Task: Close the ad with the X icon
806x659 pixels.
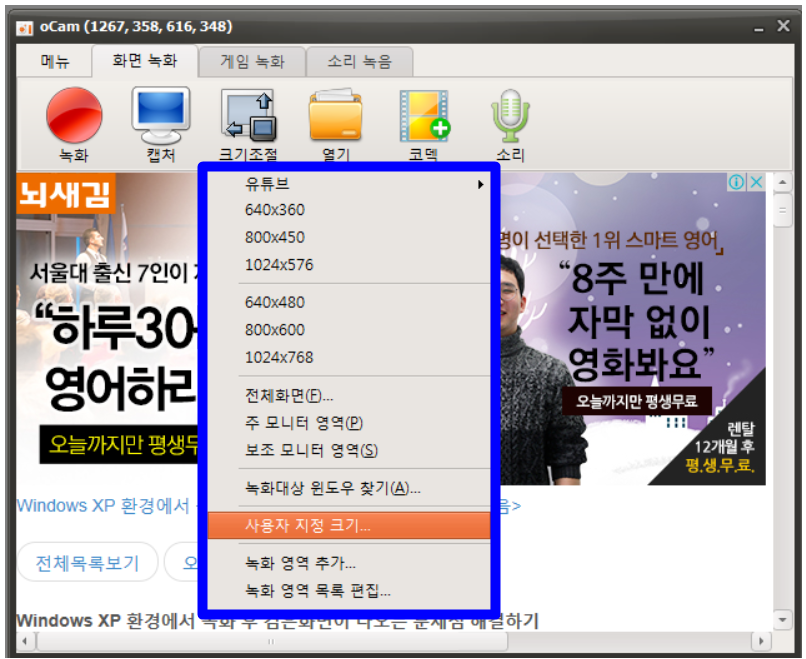Action: tap(756, 182)
